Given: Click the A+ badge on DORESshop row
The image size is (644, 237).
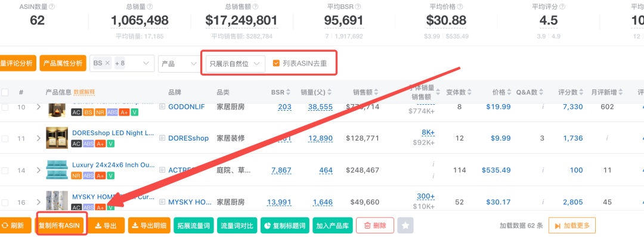Looking at the screenshot, I should [x=100, y=144].
